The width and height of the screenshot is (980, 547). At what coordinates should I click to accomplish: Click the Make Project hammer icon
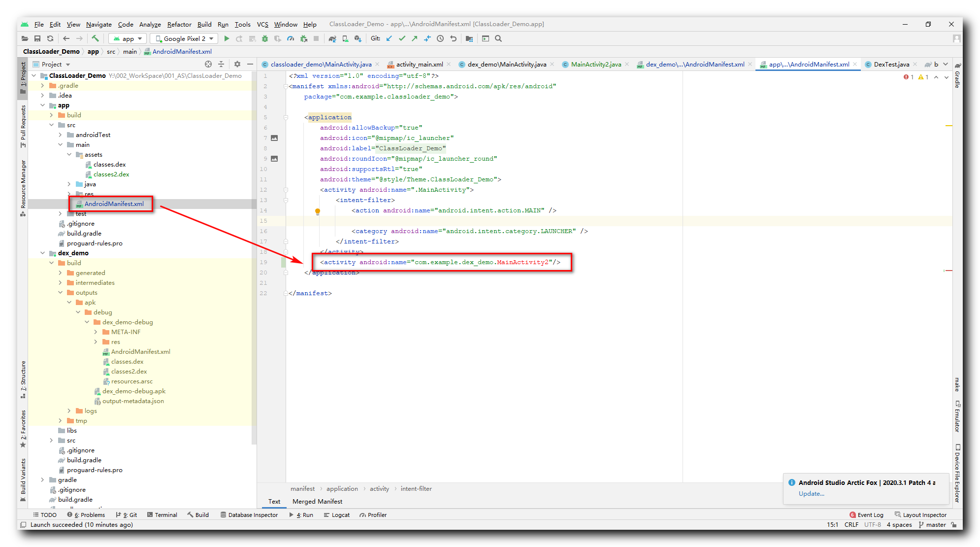(96, 38)
